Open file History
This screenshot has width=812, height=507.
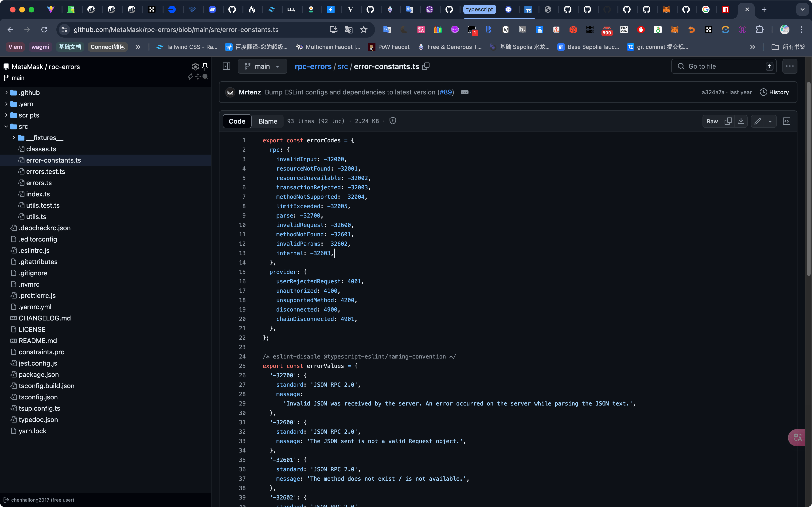click(774, 92)
